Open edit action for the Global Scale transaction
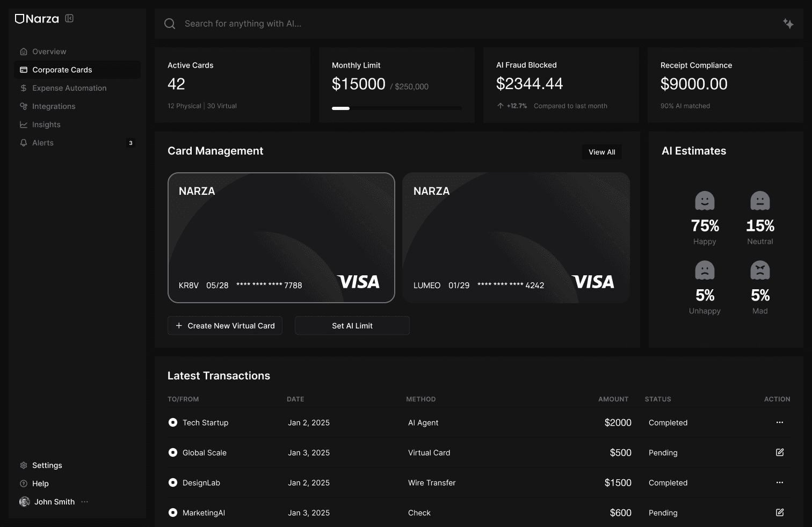The width and height of the screenshot is (812, 527). click(x=779, y=452)
